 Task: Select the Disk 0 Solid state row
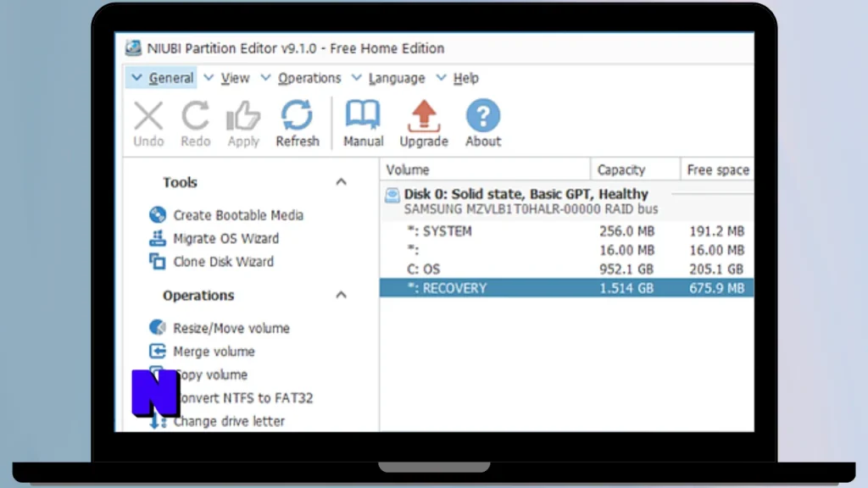point(567,201)
